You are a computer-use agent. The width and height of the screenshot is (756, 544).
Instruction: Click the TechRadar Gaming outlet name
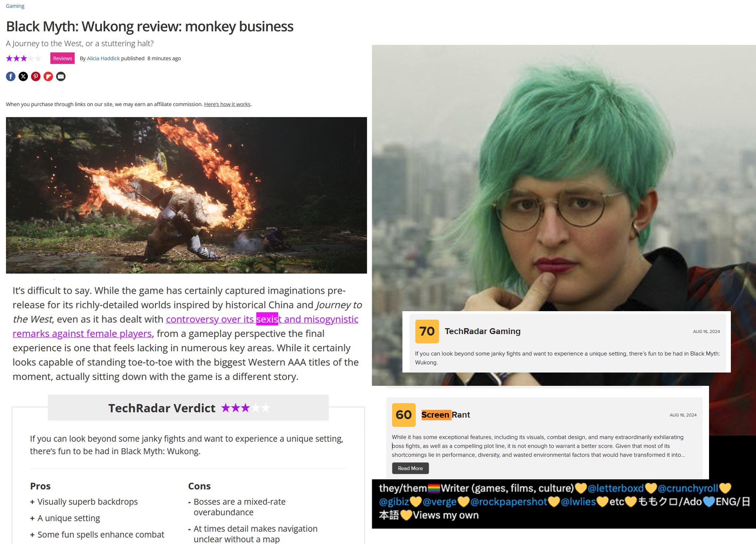click(482, 331)
